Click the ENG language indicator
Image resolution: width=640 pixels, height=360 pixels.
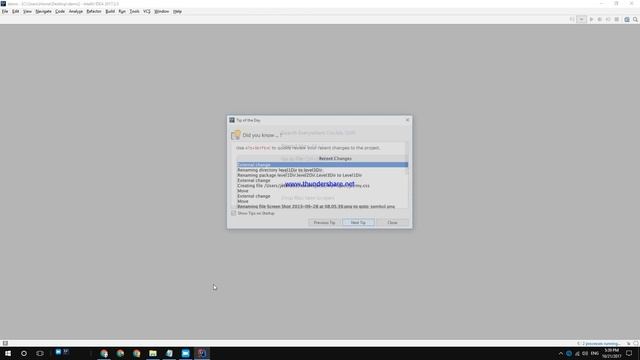point(595,353)
